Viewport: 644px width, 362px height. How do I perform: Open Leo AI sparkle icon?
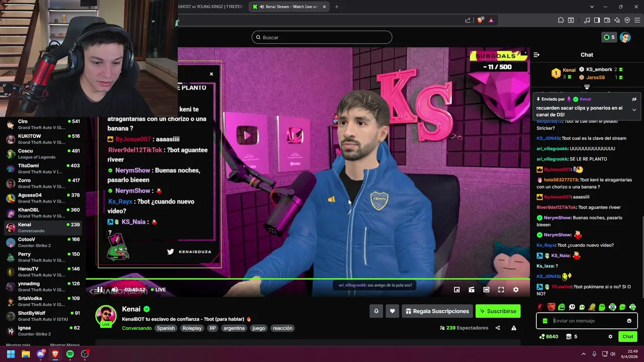click(617, 20)
